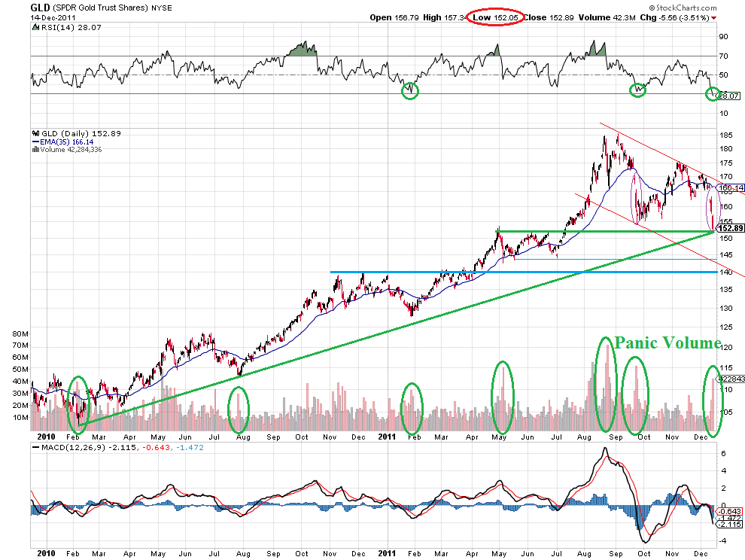Click the 152.89 last price tag
745x560 pixels.
click(731, 228)
